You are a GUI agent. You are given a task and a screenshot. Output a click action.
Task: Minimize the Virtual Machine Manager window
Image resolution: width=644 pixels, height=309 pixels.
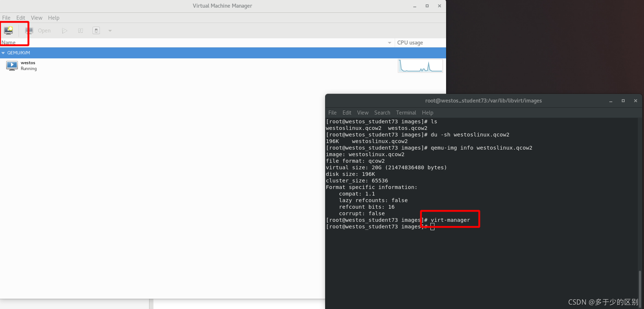415,6
